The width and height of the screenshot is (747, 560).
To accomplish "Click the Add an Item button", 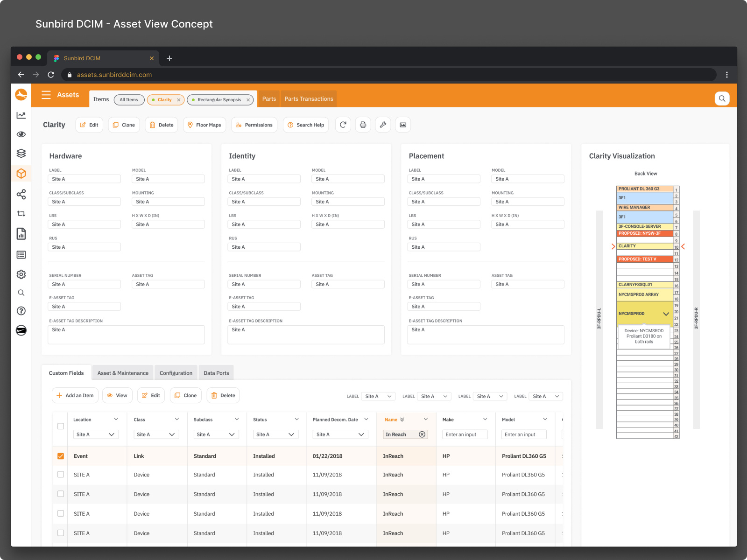I will tap(75, 395).
